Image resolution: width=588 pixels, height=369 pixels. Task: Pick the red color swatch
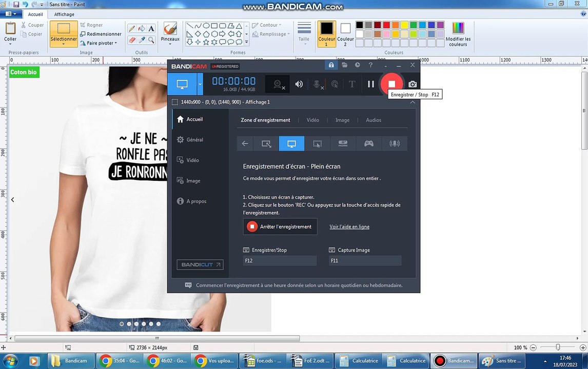(x=386, y=25)
